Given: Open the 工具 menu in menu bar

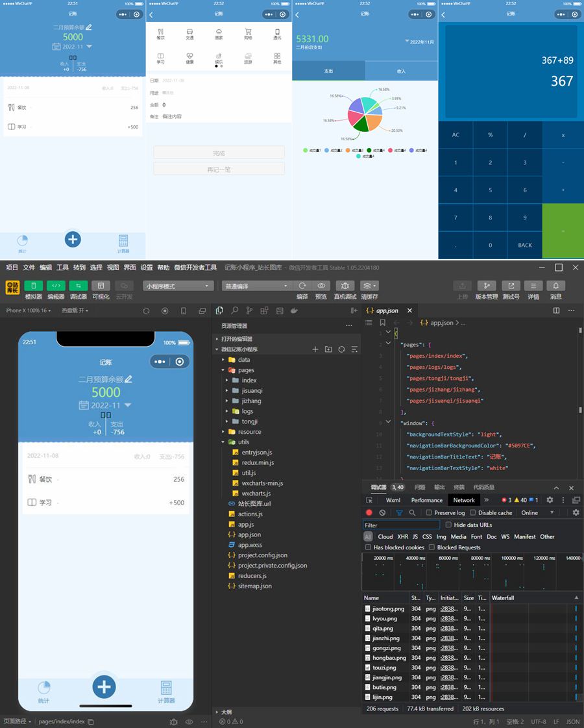Looking at the screenshot, I should pos(62,268).
